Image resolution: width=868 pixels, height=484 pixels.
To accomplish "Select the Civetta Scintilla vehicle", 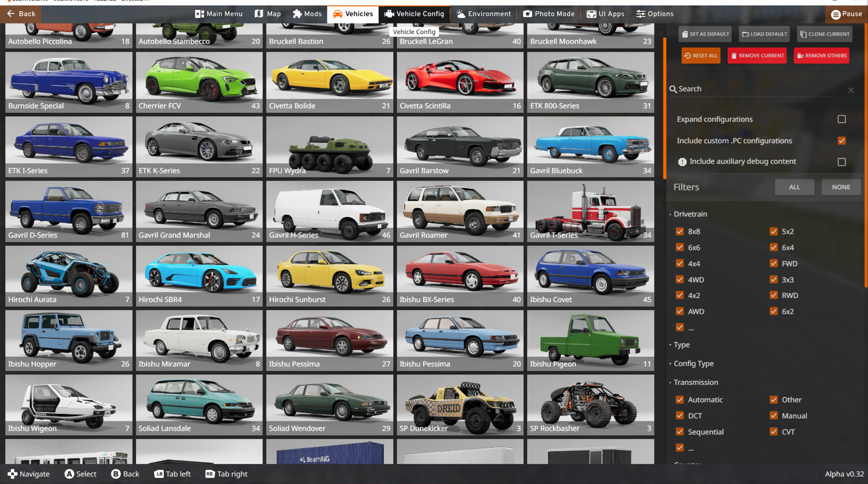I will click(460, 82).
